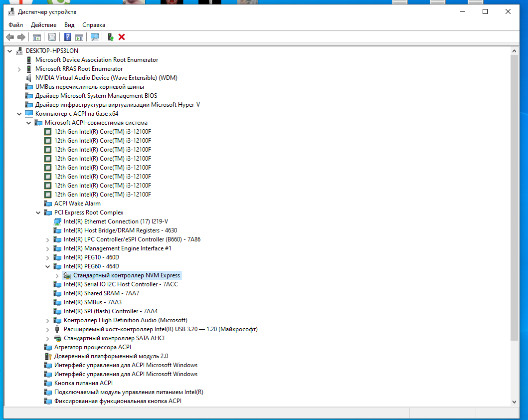Click the blue Help question mark icon
Screen dimensions: 528x420
pos(67,37)
